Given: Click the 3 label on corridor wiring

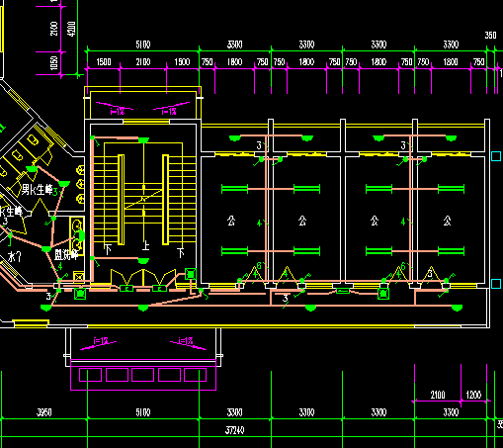Looking at the screenshot, I should (x=286, y=299).
